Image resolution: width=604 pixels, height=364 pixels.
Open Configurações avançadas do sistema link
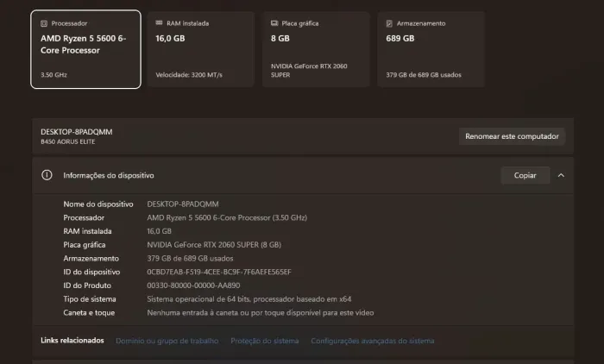pyautogui.click(x=373, y=341)
